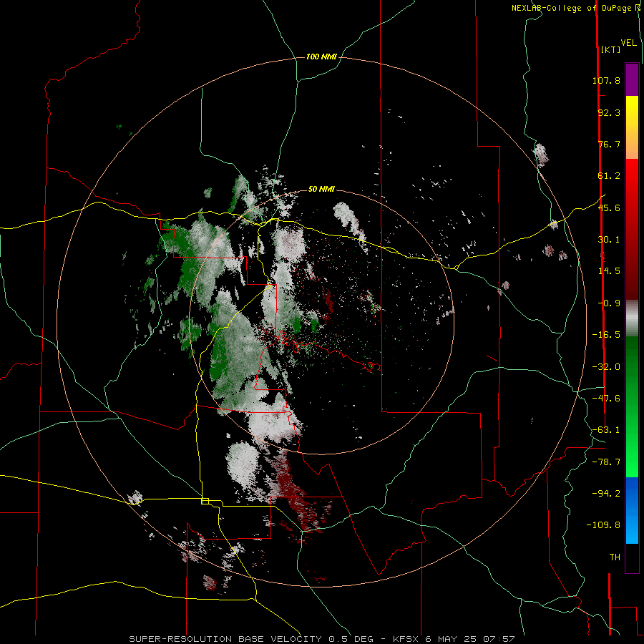Click the -0.9 value on velocity scale
This screenshot has width=644, height=644.
[x=609, y=303]
